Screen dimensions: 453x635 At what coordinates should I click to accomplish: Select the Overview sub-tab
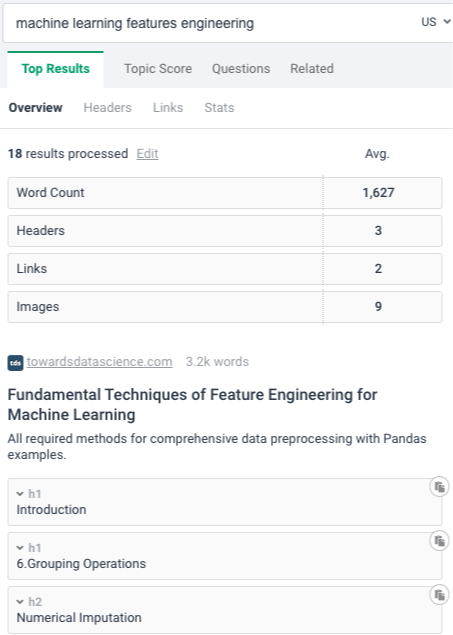coord(35,108)
